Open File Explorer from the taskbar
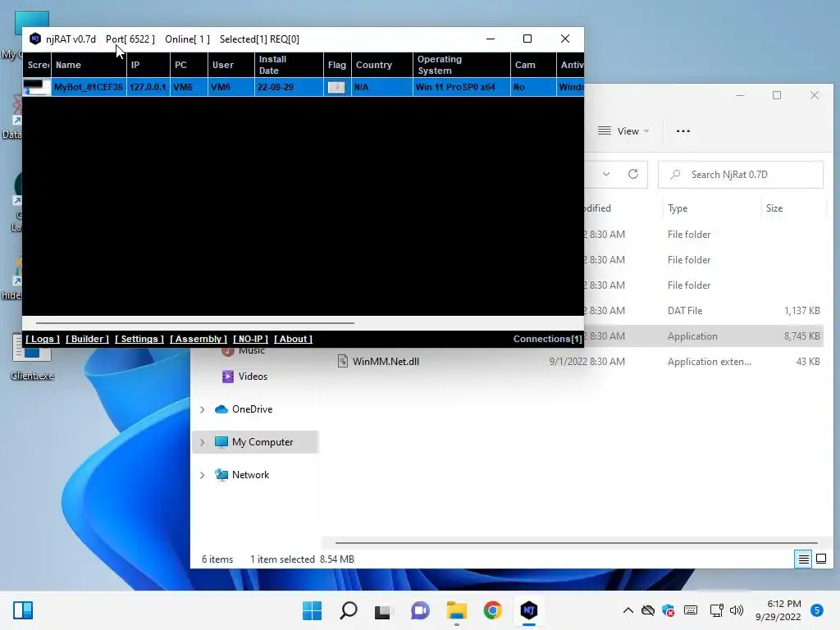The image size is (840, 630). [456, 610]
